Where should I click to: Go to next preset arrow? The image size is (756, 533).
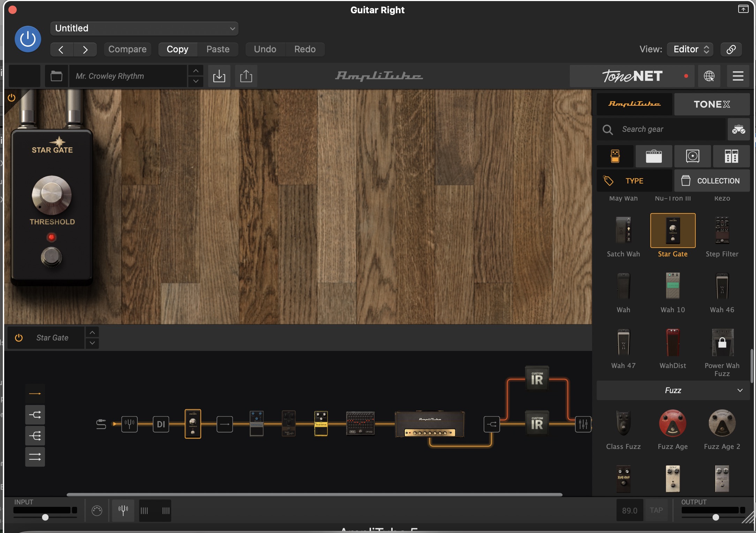85,50
